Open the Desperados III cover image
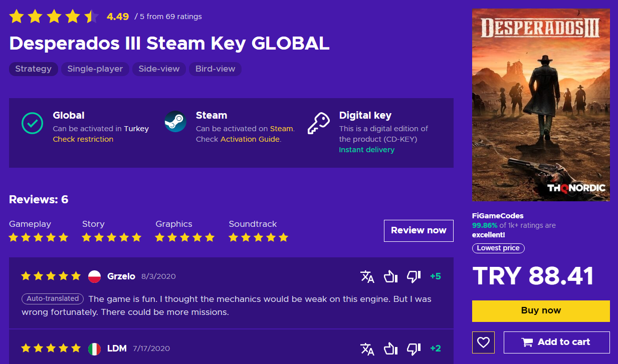Screen dimensions: 618x364 [x=541, y=105]
